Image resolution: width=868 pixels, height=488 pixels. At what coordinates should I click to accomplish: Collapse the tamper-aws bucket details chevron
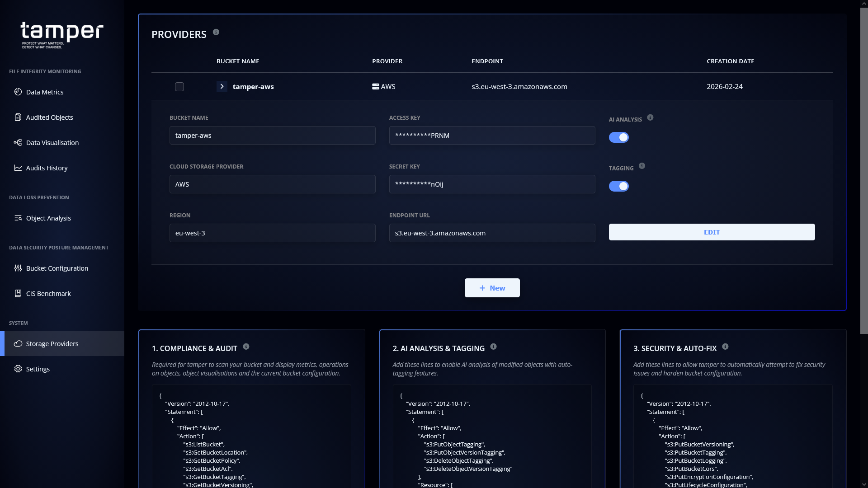tap(222, 86)
